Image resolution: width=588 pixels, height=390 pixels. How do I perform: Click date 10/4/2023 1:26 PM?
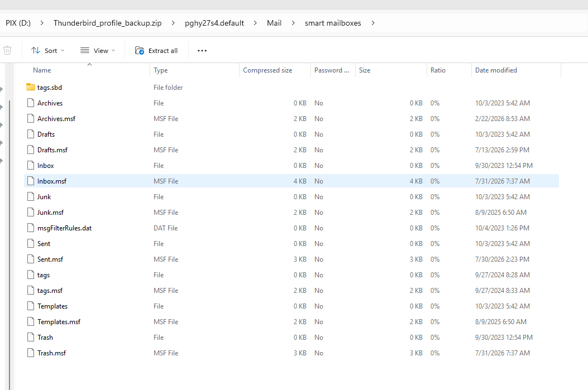502,228
